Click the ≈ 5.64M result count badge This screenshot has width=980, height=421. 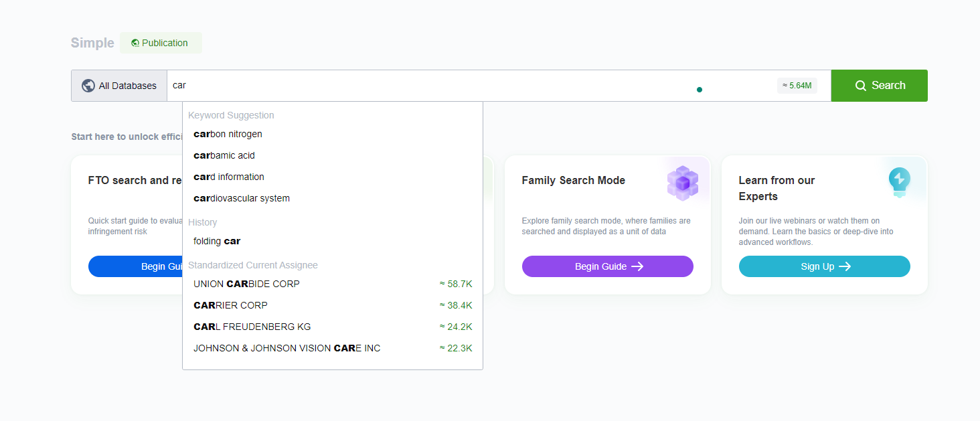coord(797,86)
